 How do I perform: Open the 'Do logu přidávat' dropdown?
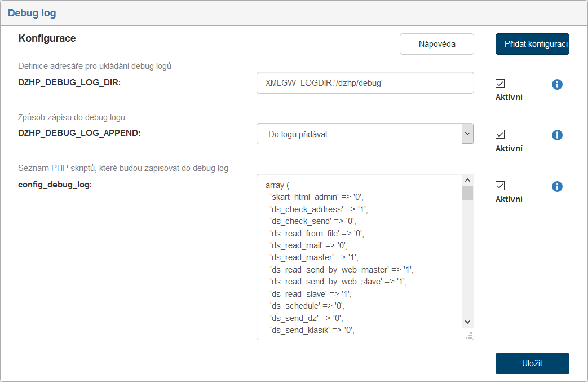tap(365, 134)
